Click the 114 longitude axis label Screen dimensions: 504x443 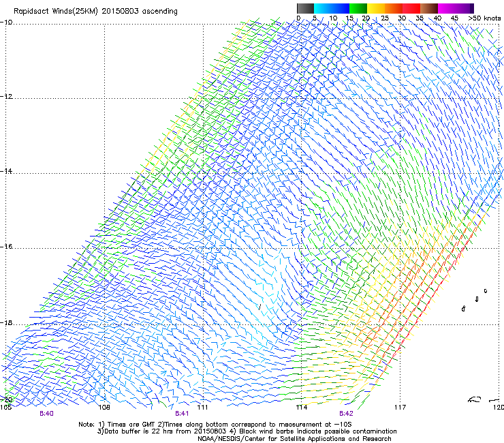pos(301,408)
